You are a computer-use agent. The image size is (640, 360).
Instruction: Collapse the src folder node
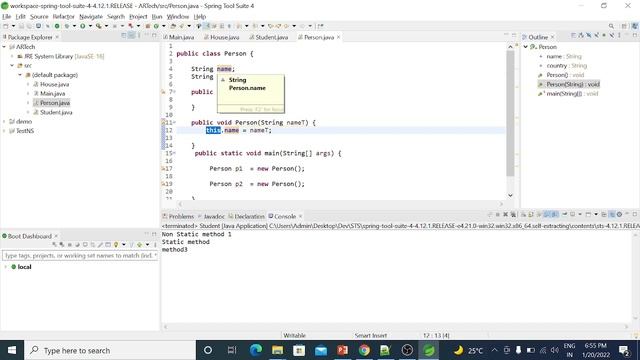(12, 65)
